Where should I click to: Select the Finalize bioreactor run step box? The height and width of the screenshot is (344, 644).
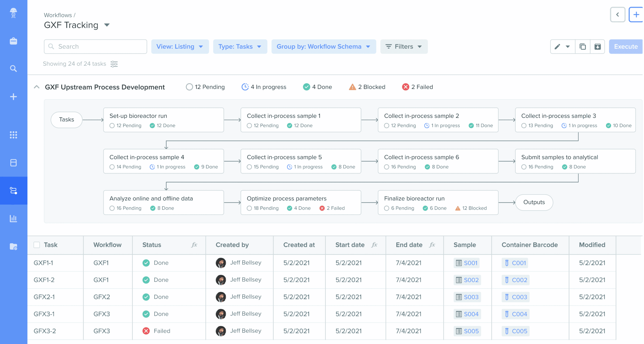[x=438, y=203]
